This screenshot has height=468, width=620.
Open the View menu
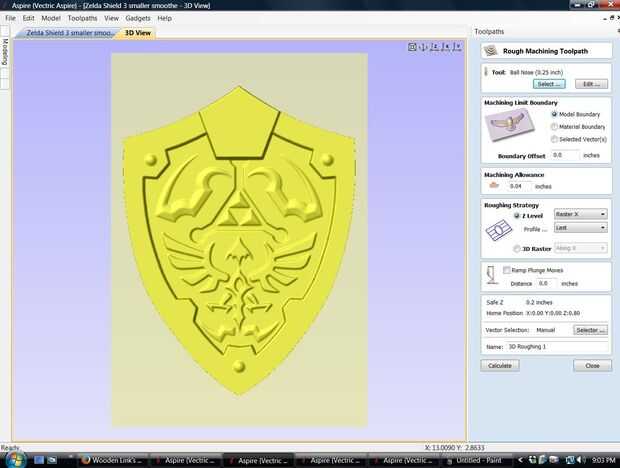click(112, 18)
